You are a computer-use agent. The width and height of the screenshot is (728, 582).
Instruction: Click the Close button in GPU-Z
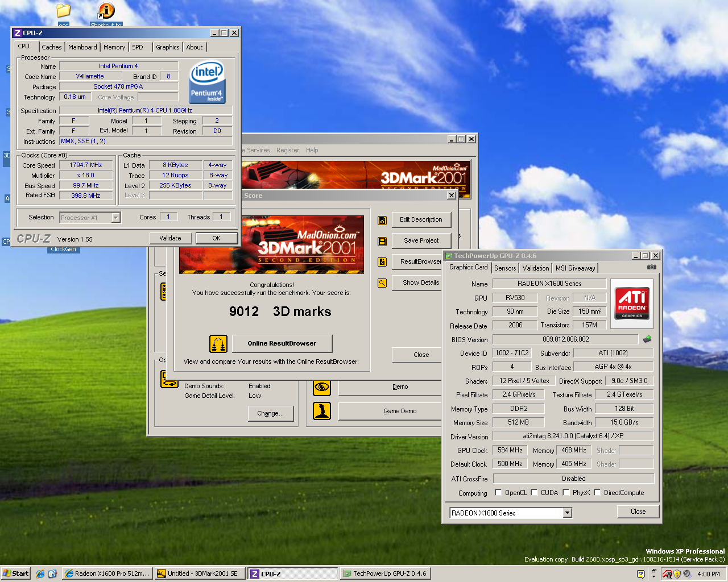pyautogui.click(x=638, y=512)
